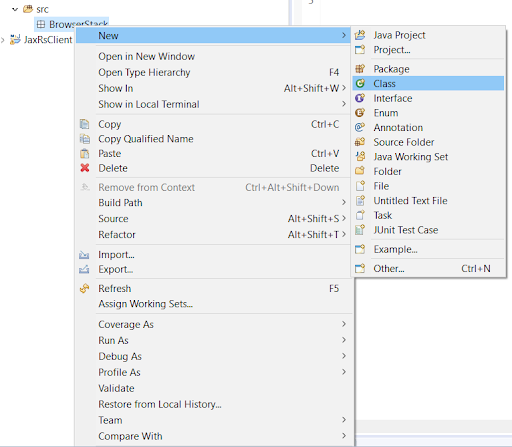Click the Refresh arrows icon

pyautogui.click(x=85, y=288)
